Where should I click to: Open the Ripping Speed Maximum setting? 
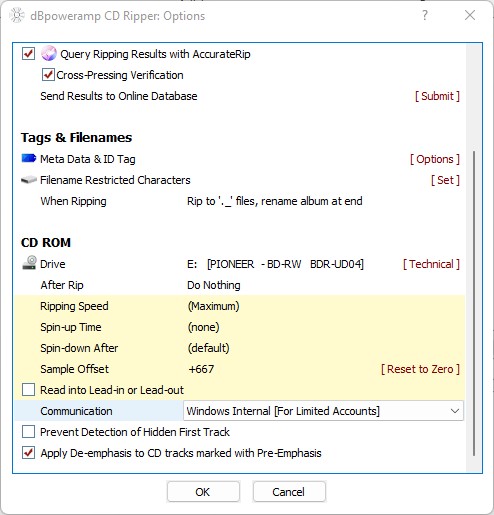tap(213, 306)
